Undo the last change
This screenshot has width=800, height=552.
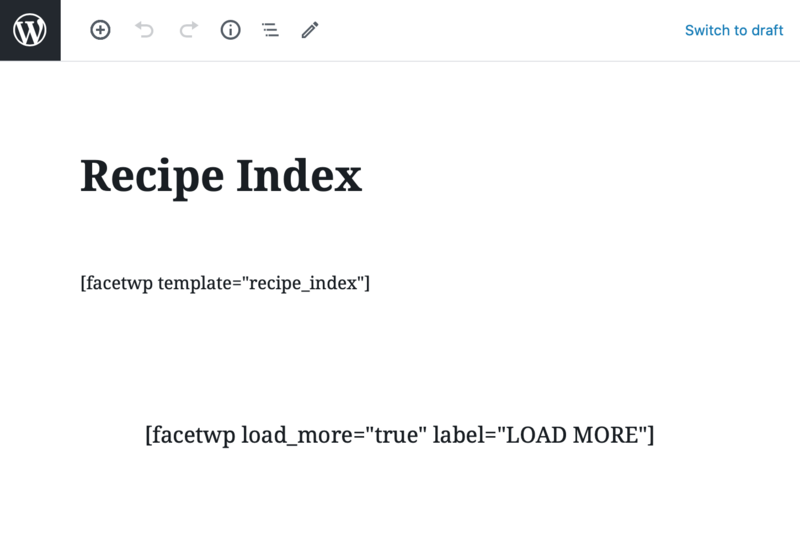click(x=144, y=30)
